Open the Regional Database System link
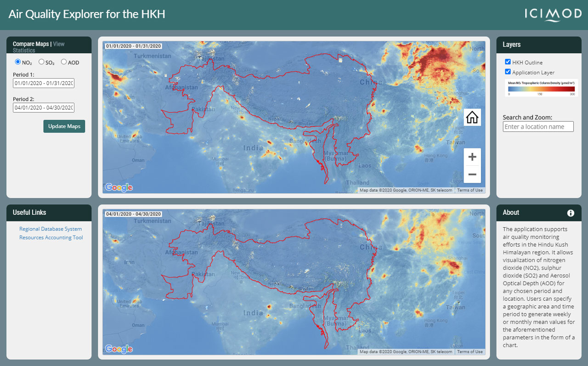 51,229
